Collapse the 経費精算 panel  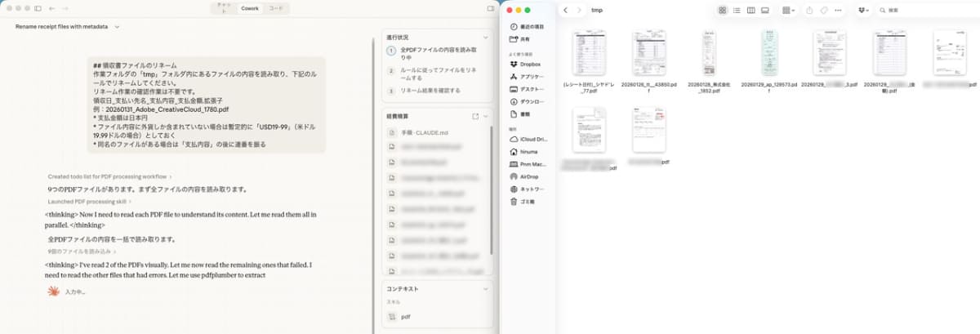point(486,116)
